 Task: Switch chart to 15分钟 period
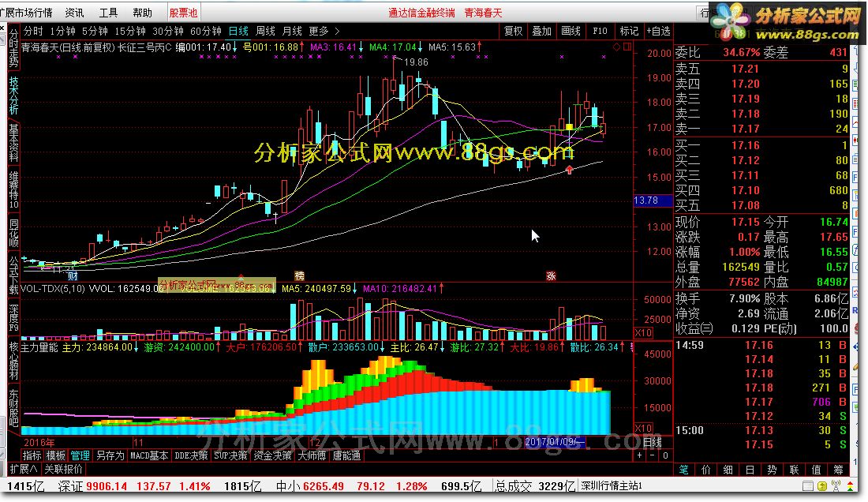click(130, 31)
